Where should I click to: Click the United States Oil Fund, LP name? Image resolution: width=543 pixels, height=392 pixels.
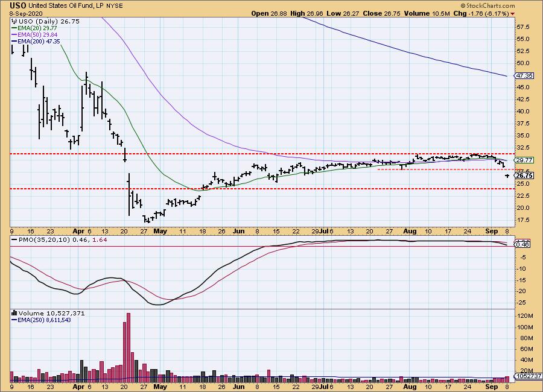click(x=66, y=6)
